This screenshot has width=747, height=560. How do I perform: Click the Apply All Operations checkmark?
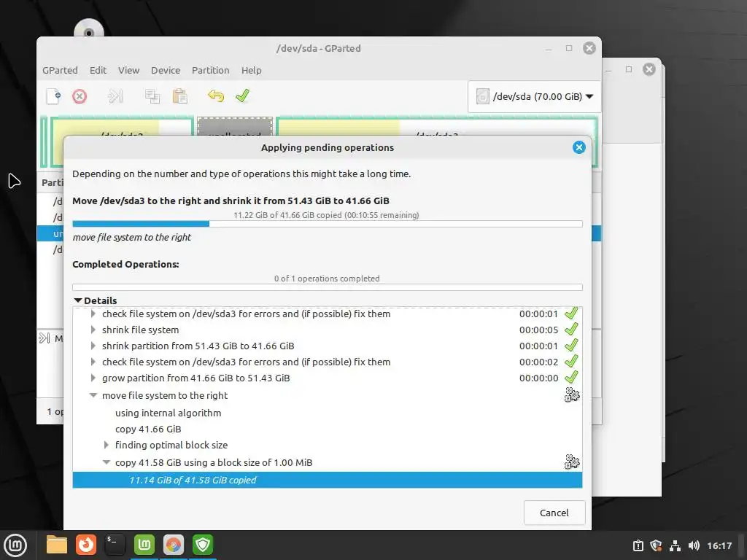pyautogui.click(x=242, y=96)
